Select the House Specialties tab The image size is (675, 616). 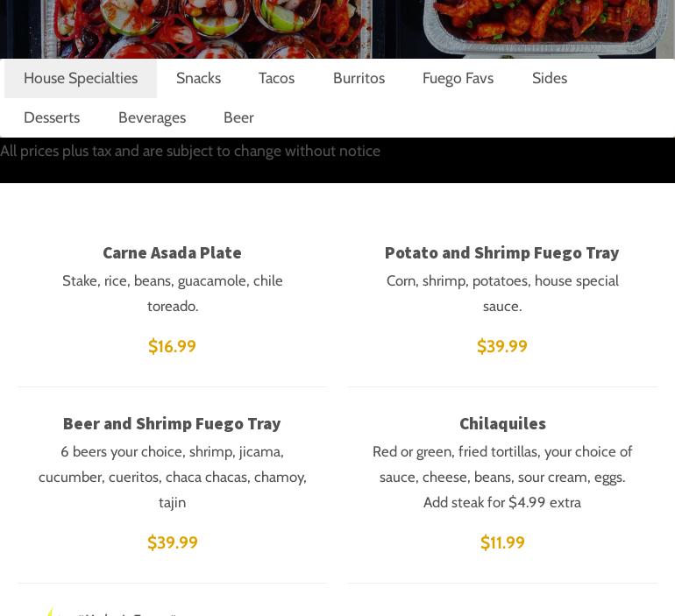81,78
